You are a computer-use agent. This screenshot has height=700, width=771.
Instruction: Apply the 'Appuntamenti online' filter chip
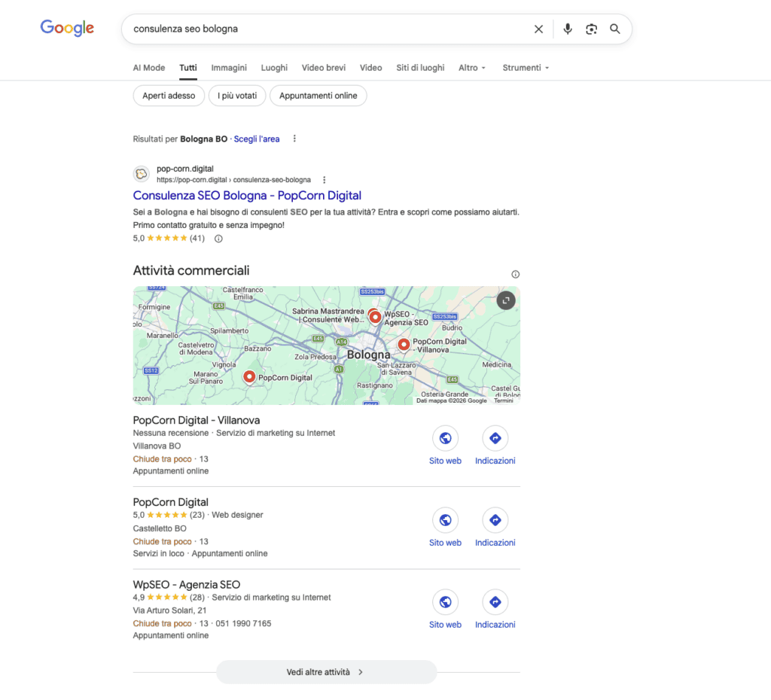click(318, 96)
